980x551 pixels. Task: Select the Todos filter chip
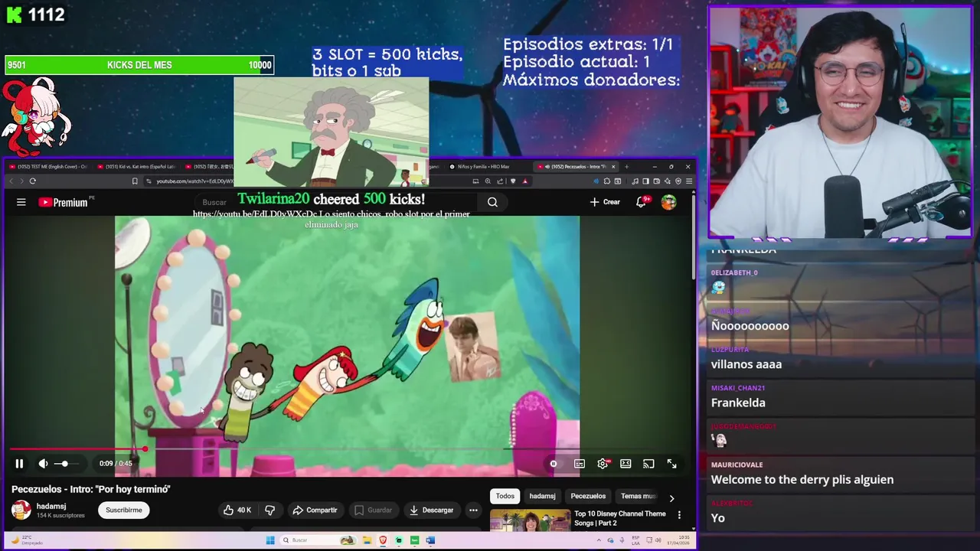[x=505, y=496]
